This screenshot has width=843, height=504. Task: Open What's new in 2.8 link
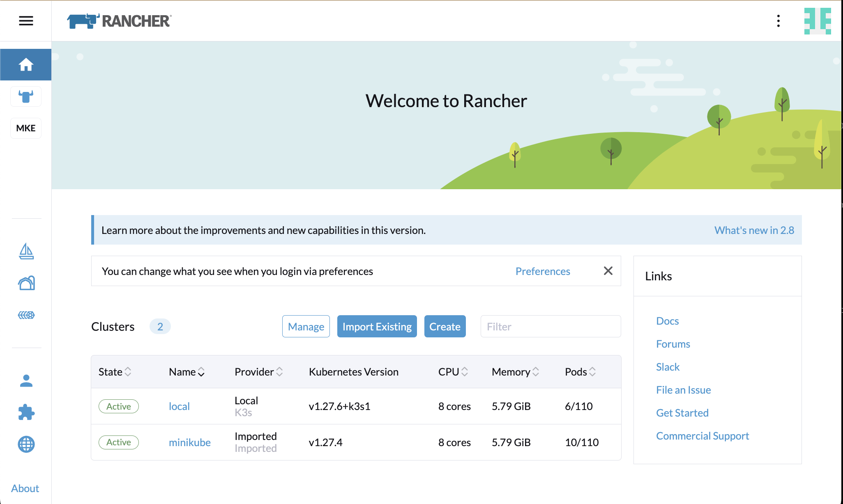tap(754, 230)
